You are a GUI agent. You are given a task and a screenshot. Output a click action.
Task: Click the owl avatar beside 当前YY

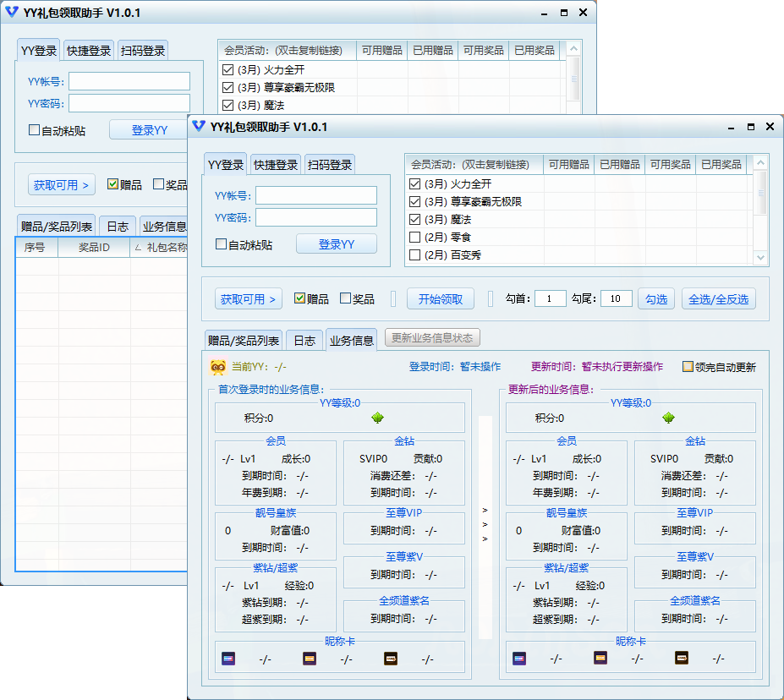point(218,367)
